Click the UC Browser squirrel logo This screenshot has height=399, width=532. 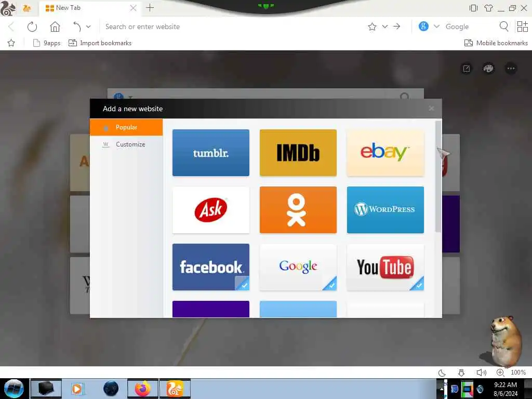point(7,8)
